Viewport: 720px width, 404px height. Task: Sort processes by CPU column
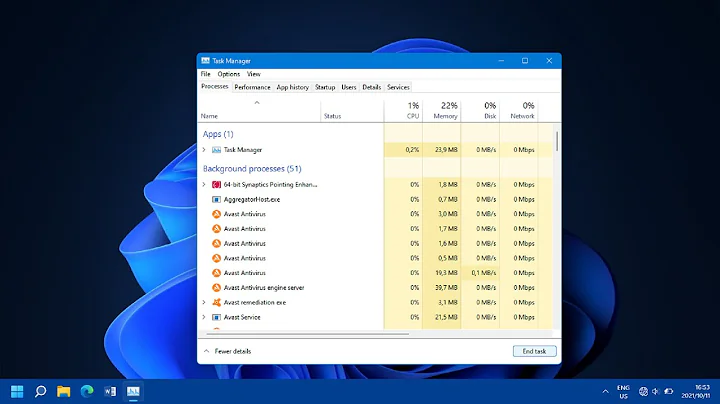coord(403,111)
